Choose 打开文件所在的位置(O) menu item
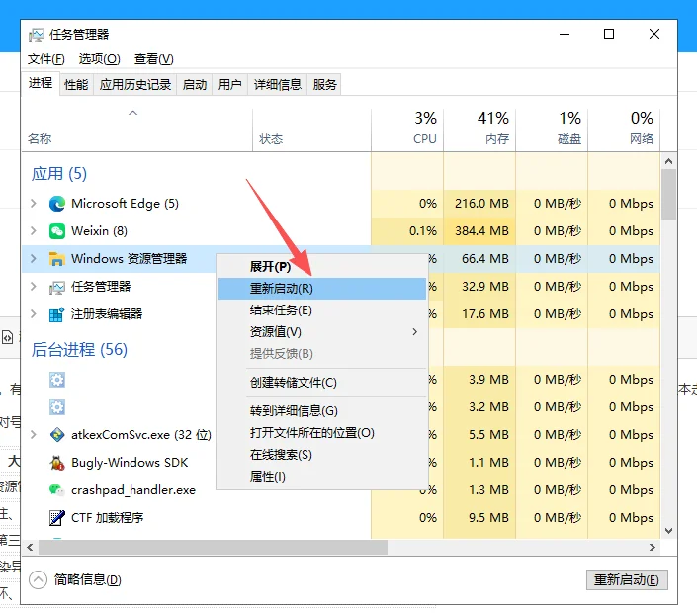The width and height of the screenshot is (697, 616). click(322, 433)
